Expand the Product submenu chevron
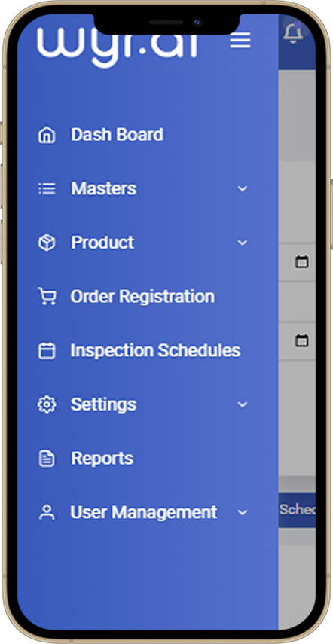The height and width of the screenshot is (644, 333). click(x=243, y=243)
